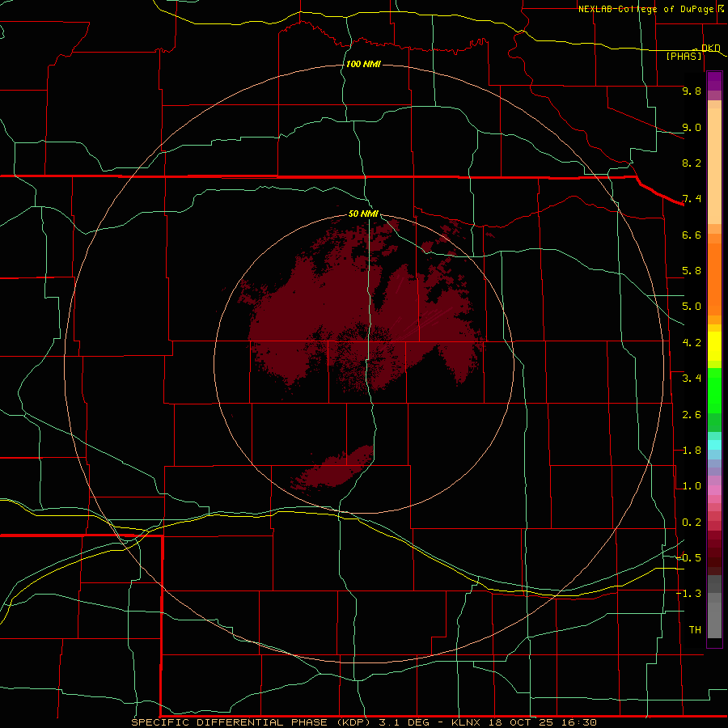Select the 1.0 legend value

click(x=692, y=486)
